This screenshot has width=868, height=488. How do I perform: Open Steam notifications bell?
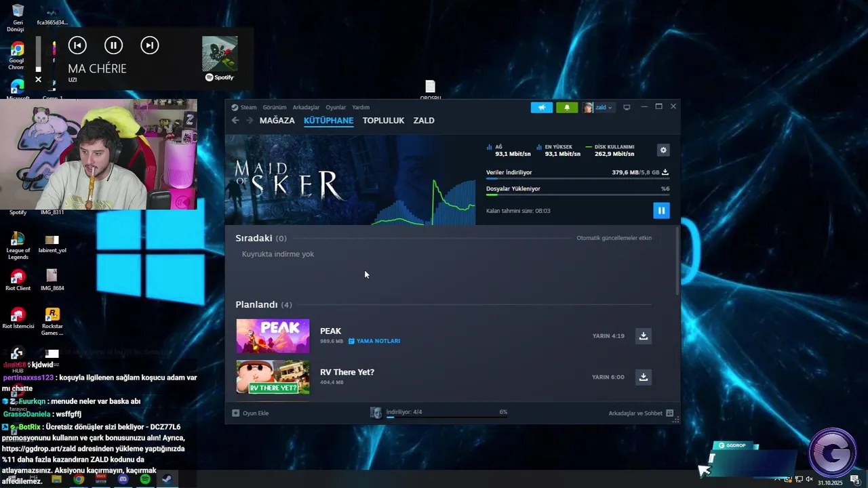567,107
